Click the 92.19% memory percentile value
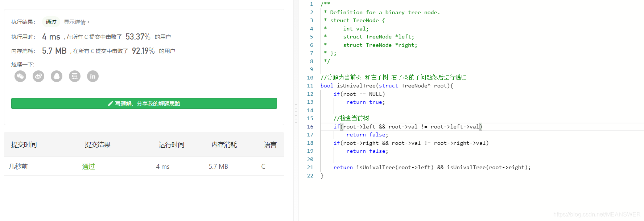 (x=143, y=51)
